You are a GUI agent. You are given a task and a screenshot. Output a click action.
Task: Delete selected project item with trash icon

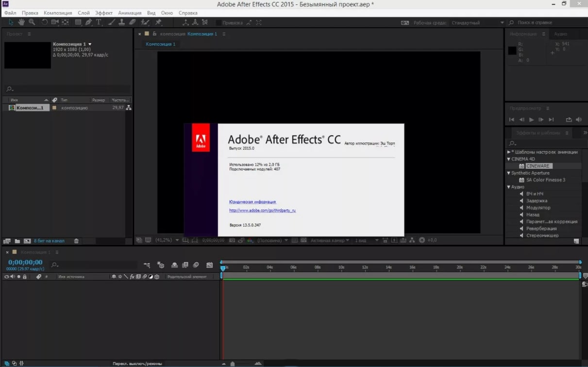pos(76,241)
